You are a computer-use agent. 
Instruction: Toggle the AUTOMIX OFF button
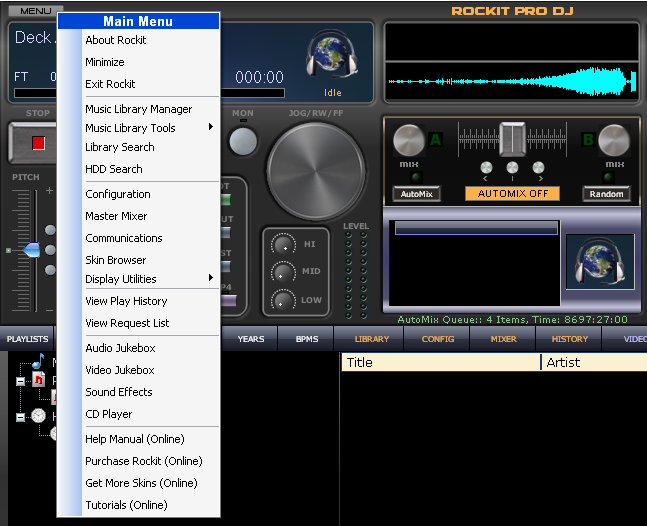tap(512, 193)
